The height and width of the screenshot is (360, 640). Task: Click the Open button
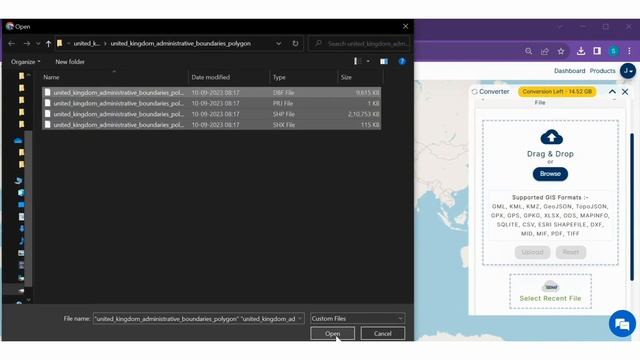tap(332, 333)
